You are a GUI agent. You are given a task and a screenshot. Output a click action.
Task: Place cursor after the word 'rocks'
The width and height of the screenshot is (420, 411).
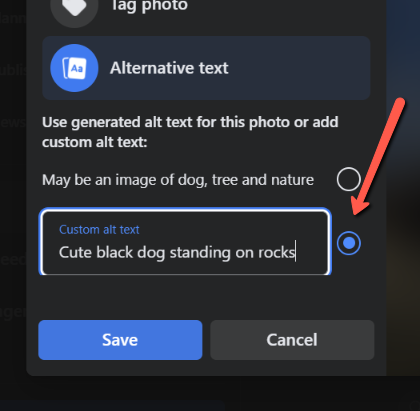[296, 252]
